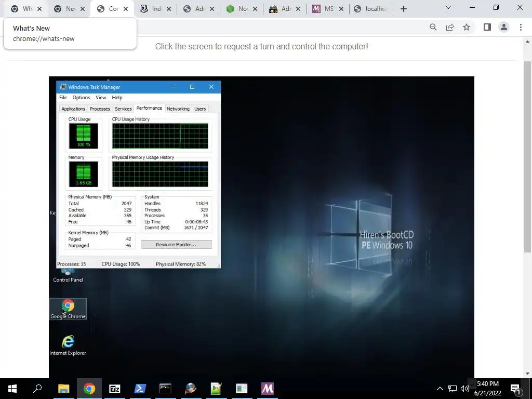The width and height of the screenshot is (532, 399).
Task: Switch to Processes tab in Task Manager
Action: click(100, 109)
